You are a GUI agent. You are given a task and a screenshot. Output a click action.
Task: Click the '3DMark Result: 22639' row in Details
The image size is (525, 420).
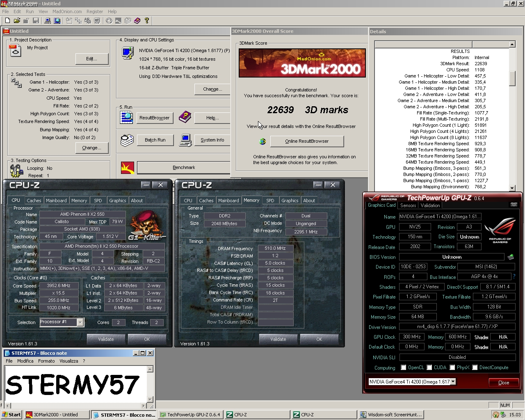(x=463, y=64)
